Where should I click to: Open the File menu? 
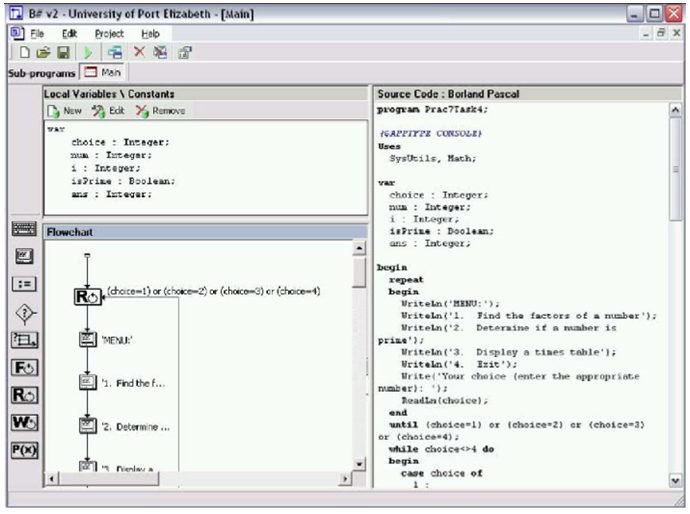point(40,33)
